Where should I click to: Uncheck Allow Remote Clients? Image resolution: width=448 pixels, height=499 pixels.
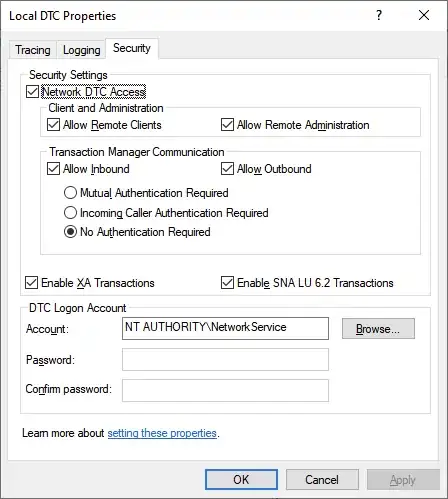[53, 125]
